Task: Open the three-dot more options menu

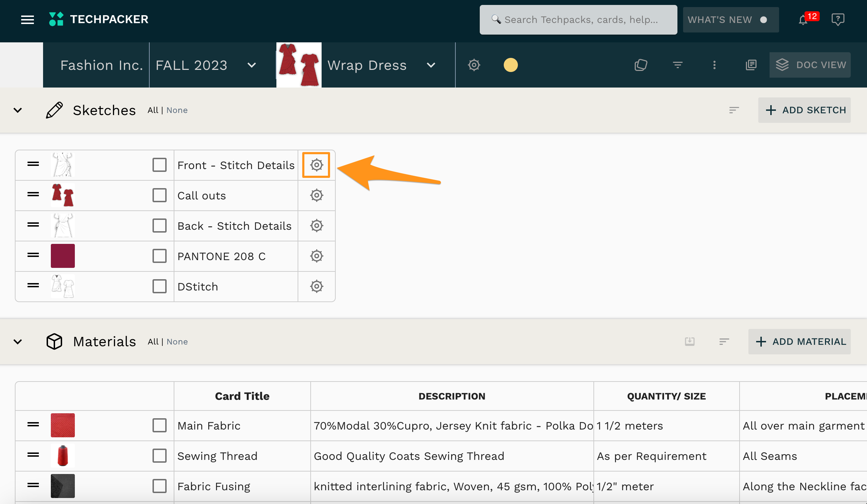Action: click(x=714, y=65)
